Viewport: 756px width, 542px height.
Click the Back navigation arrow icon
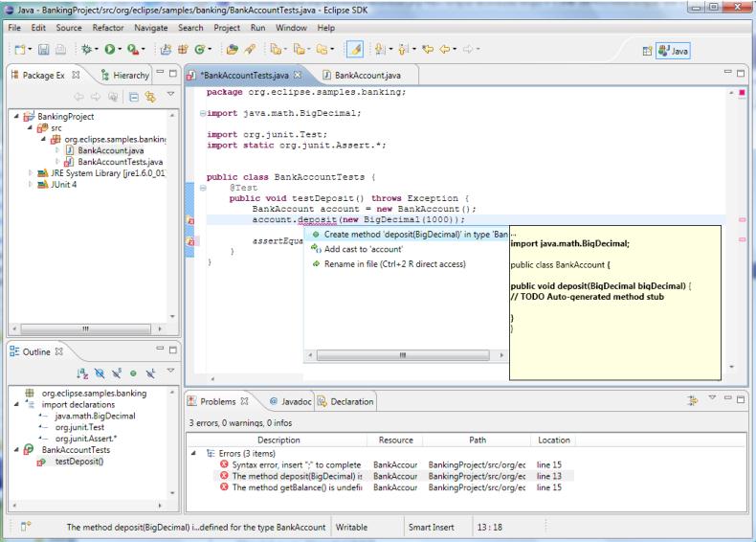[445, 49]
